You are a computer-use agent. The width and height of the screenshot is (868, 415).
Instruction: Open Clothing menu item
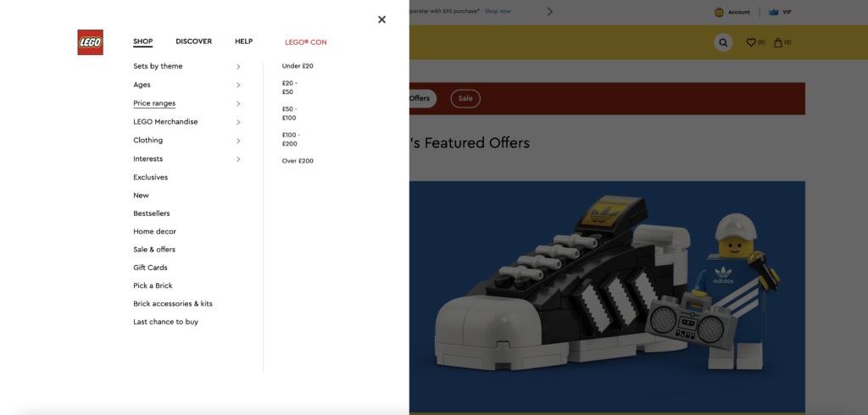coord(147,140)
